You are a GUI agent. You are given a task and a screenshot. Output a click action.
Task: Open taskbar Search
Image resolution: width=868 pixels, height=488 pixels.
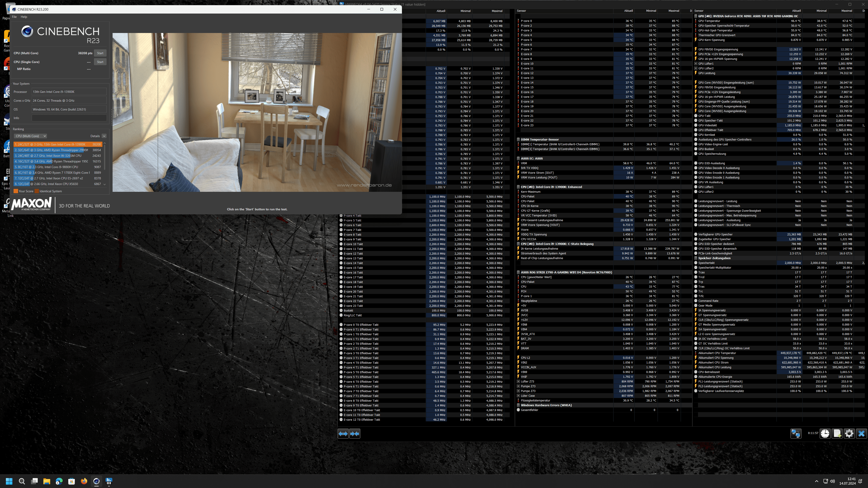coord(22,481)
